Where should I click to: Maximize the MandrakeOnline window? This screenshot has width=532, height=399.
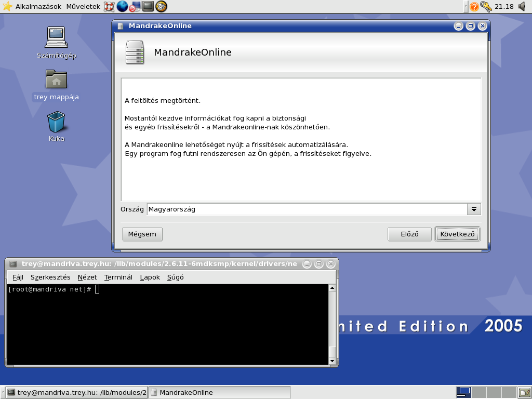pyautogui.click(x=471, y=26)
